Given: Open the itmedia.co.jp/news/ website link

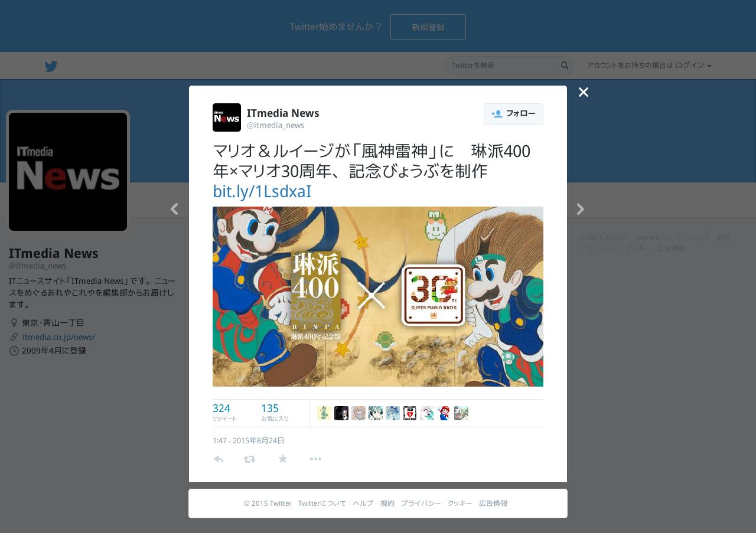Looking at the screenshot, I should click(58, 337).
